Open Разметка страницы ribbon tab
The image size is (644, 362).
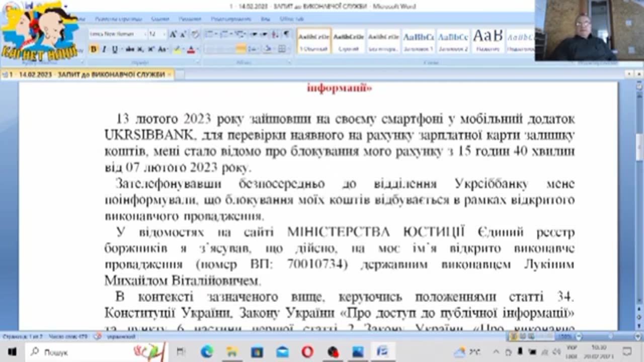pos(119,19)
